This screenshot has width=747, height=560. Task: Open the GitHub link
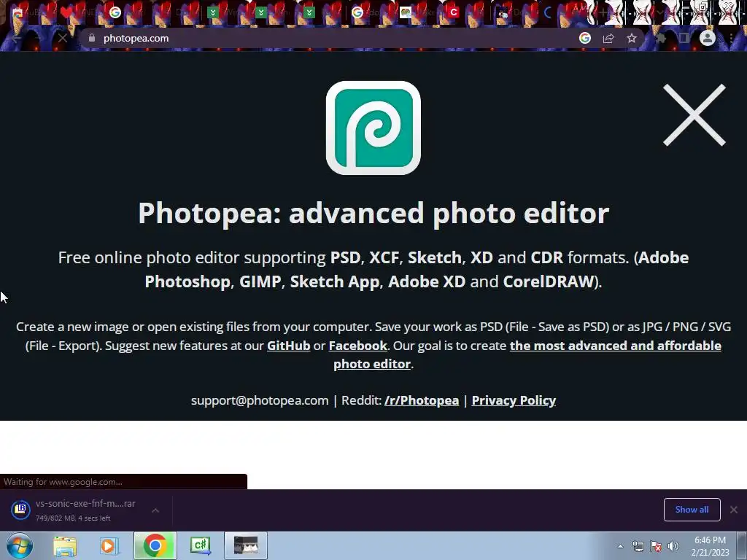(x=288, y=345)
